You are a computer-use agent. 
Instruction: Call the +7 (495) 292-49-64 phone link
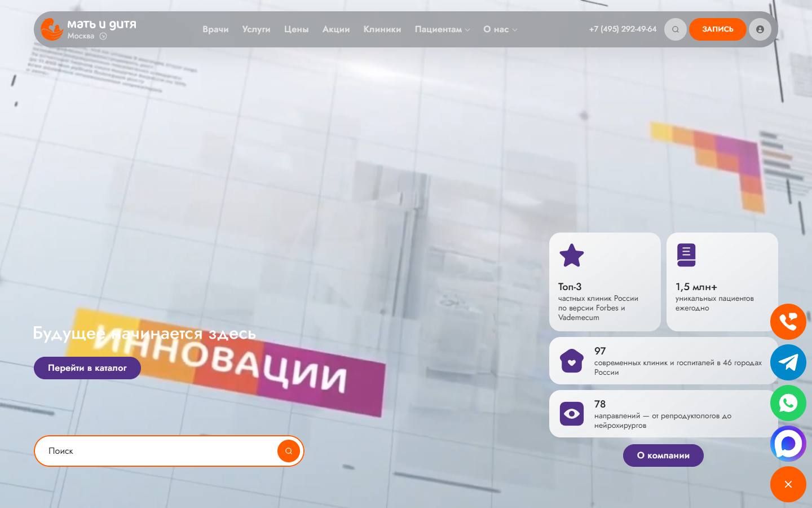623,29
